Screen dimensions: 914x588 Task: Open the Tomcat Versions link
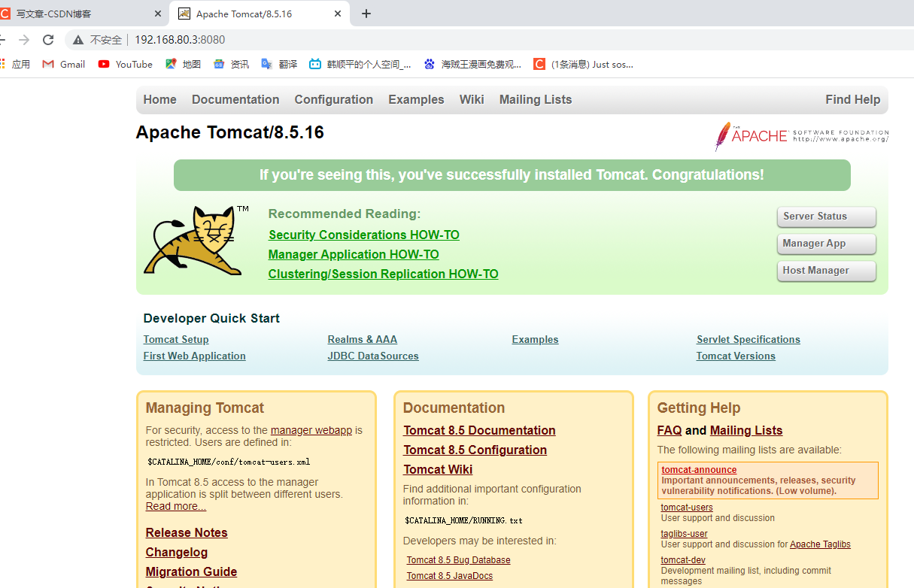pos(736,356)
